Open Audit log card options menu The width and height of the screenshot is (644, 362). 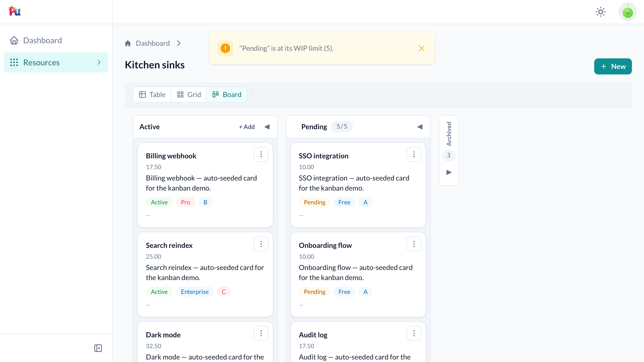[414, 333]
